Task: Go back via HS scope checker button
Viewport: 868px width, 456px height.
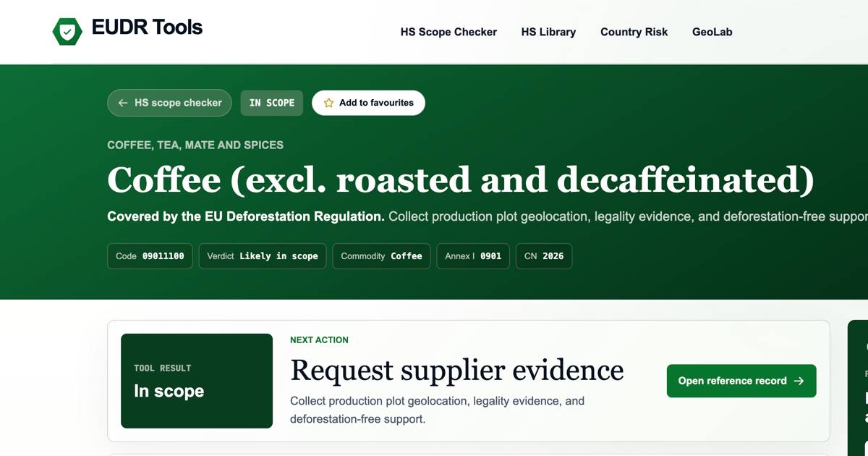Action: coord(169,103)
